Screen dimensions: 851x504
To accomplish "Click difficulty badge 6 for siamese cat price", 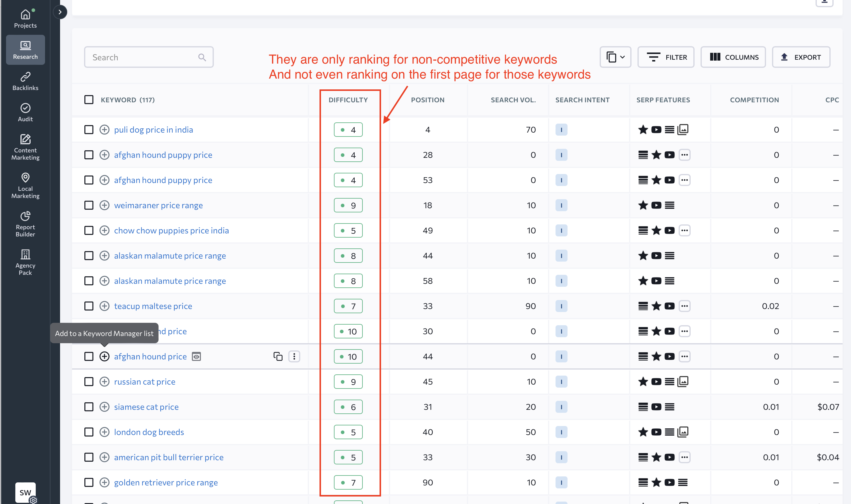I will click(348, 407).
